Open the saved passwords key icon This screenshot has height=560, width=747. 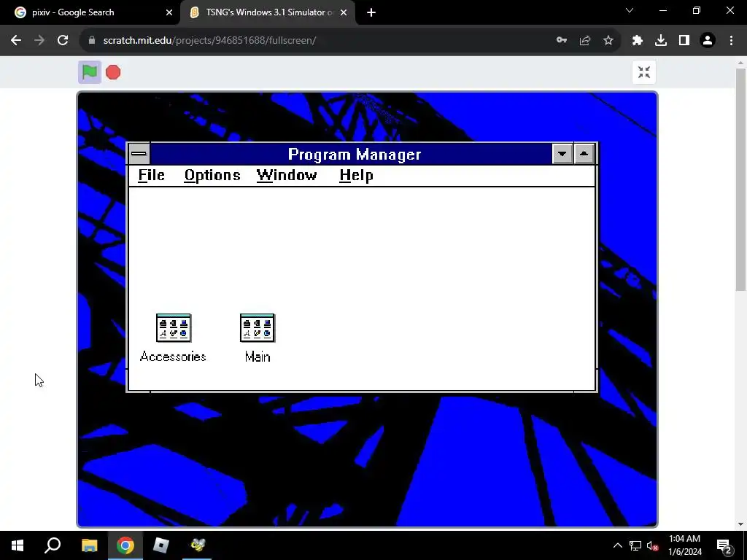(x=562, y=41)
